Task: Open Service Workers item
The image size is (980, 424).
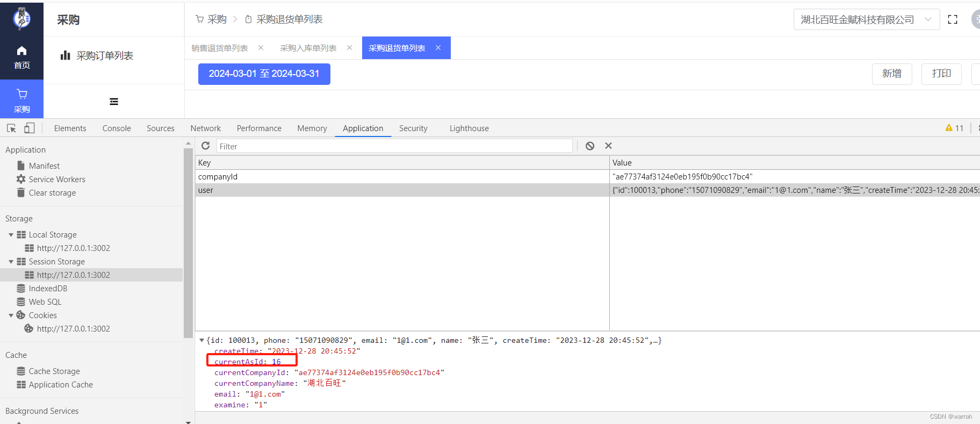Action: click(x=57, y=179)
